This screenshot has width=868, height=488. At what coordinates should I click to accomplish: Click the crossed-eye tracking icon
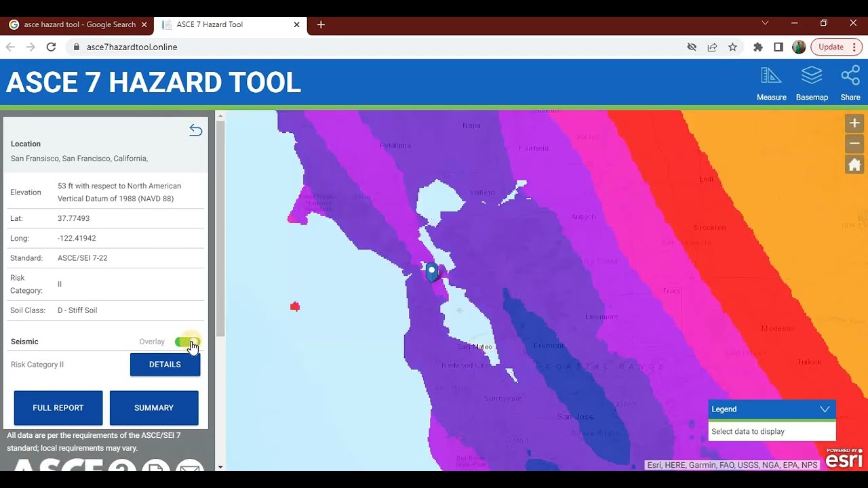click(692, 47)
